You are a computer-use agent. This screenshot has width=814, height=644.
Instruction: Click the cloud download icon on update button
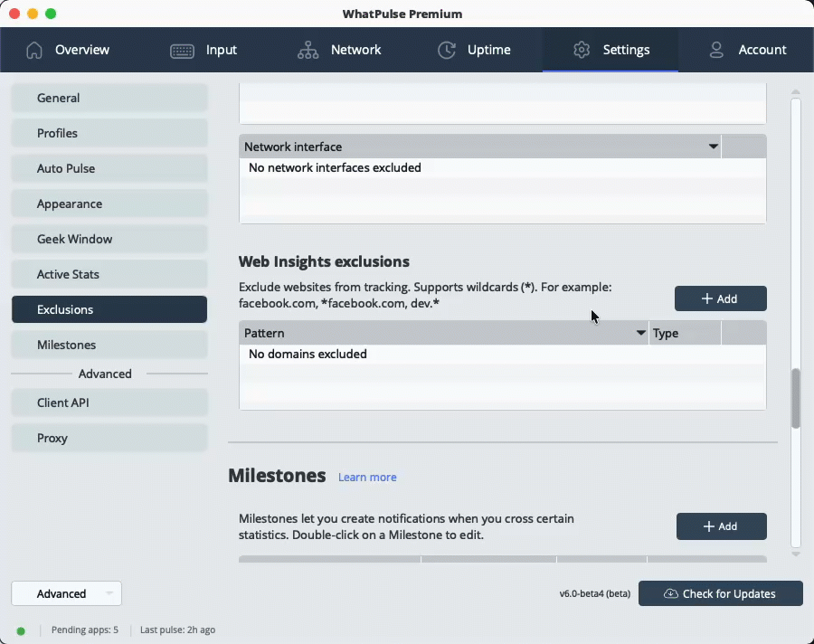670,593
